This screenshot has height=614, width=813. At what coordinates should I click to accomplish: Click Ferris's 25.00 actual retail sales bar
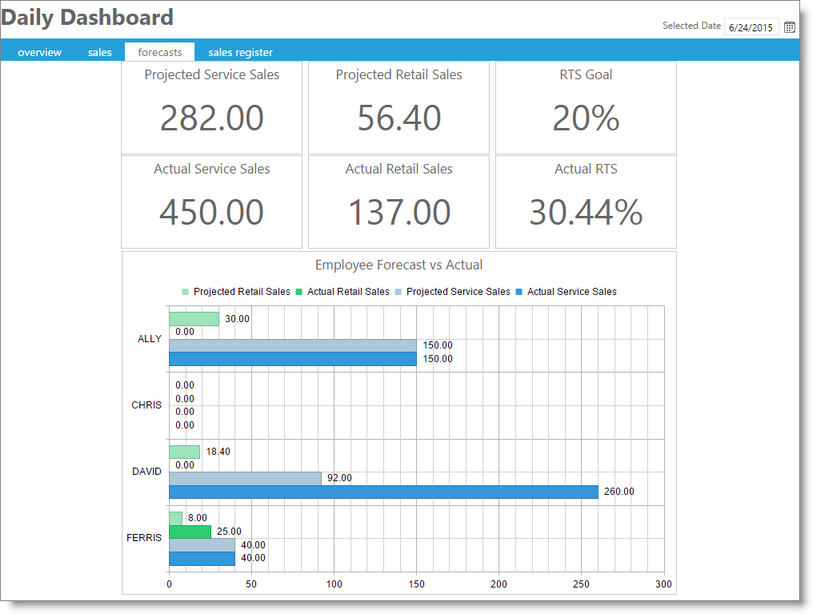click(x=190, y=532)
